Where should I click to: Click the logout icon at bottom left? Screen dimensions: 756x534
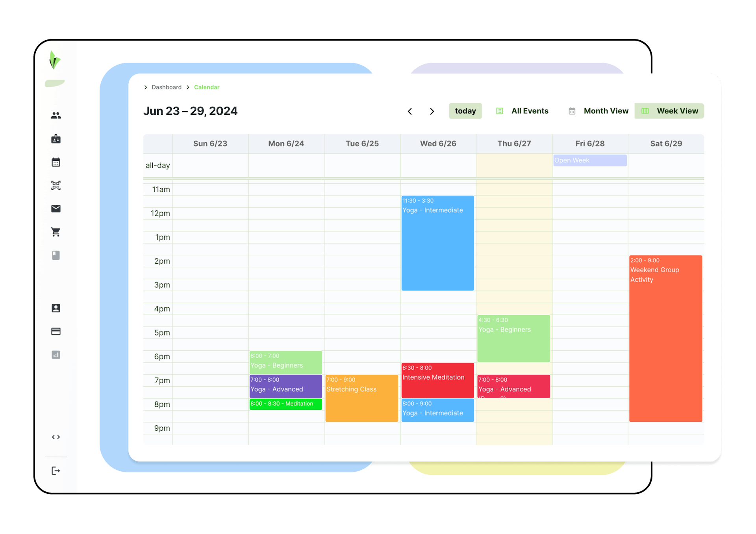[56, 471]
